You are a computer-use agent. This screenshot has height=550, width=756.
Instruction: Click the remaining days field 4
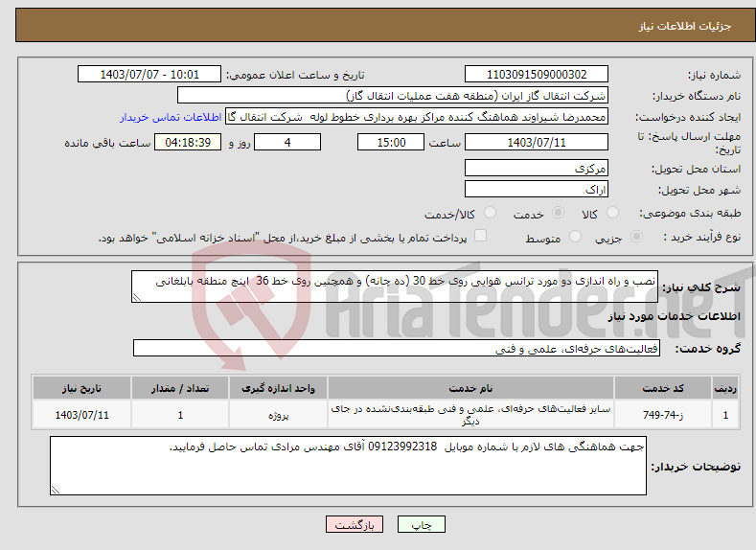[x=287, y=142]
